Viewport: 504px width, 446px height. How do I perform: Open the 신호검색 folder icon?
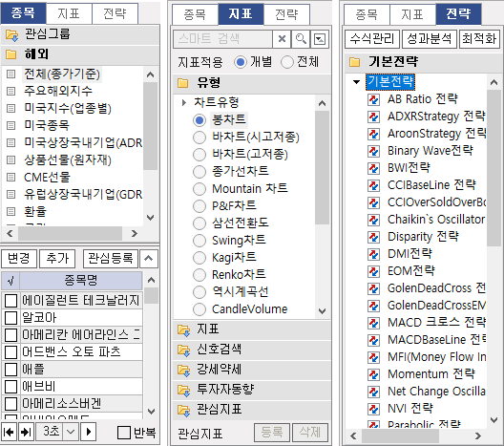183,350
